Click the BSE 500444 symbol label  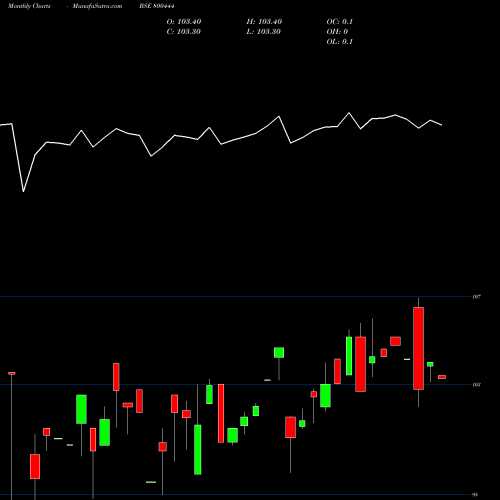click(157, 6)
